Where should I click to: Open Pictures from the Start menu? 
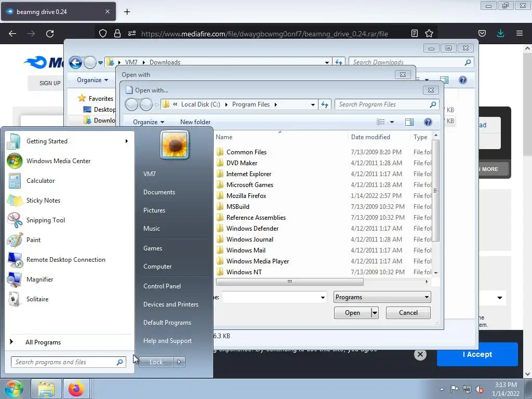(x=154, y=210)
